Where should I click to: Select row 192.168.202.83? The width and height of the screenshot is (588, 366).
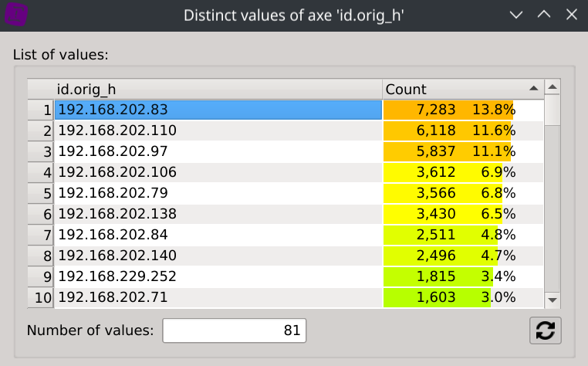[x=218, y=110]
